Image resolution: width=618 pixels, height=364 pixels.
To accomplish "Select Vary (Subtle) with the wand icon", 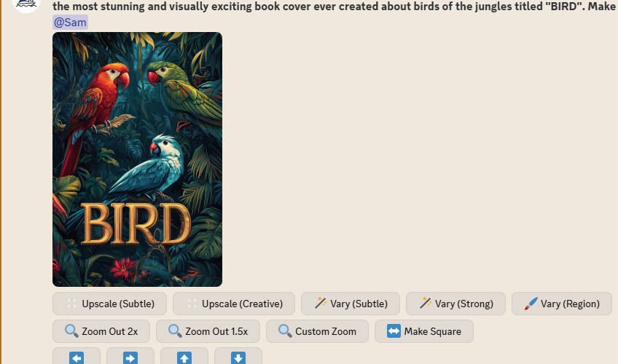I will (351, 304).
